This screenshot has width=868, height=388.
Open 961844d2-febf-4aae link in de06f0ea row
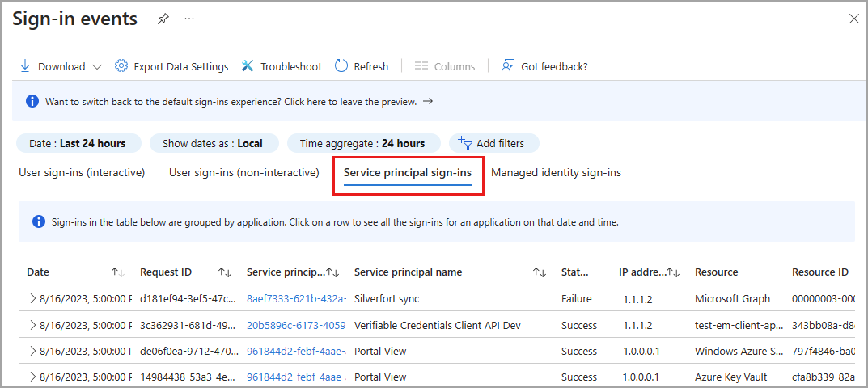pyautogui.click(x=296, y=351)
